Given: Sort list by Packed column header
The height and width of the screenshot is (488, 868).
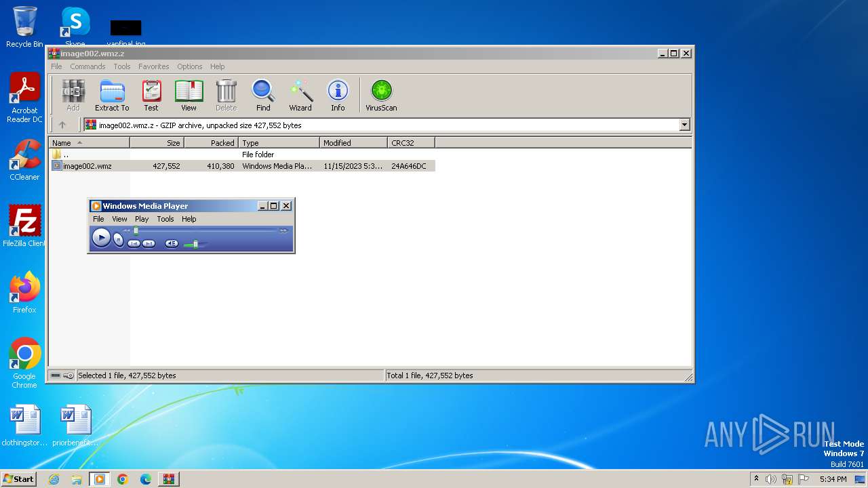Looking at the screenshot, I should coord(211,143).
